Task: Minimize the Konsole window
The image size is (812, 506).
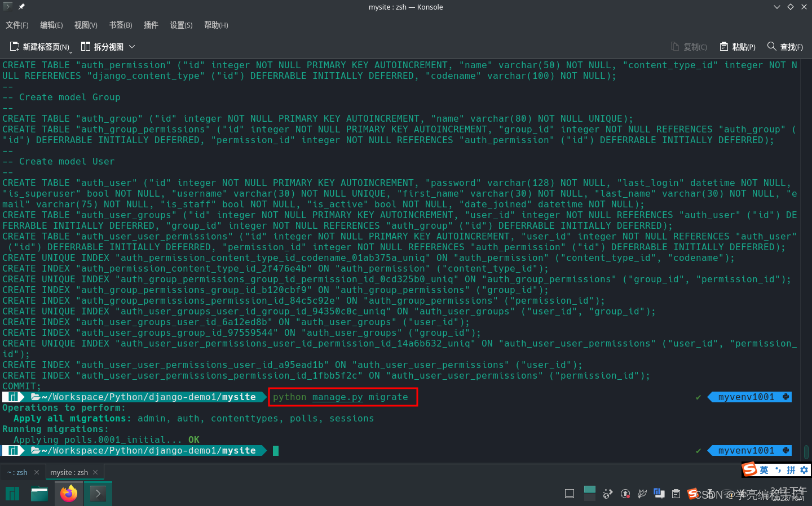Action: (x=777, y=7)
